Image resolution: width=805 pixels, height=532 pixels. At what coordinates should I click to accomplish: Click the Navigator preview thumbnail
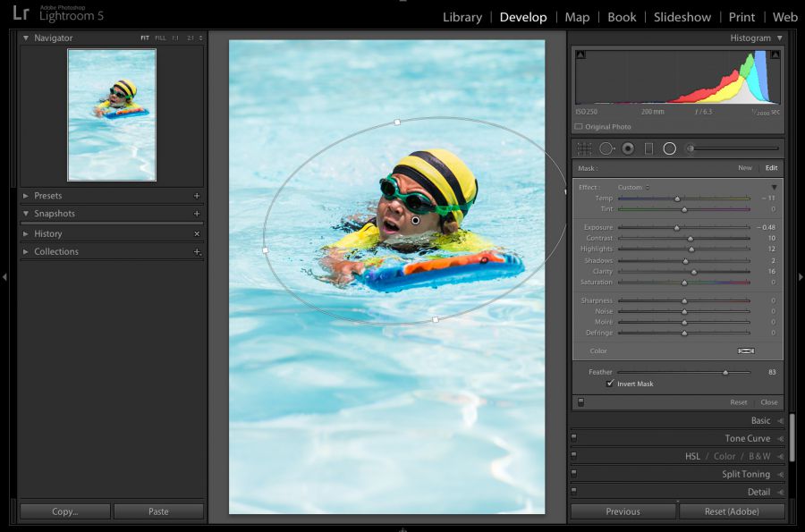[112, 114]
